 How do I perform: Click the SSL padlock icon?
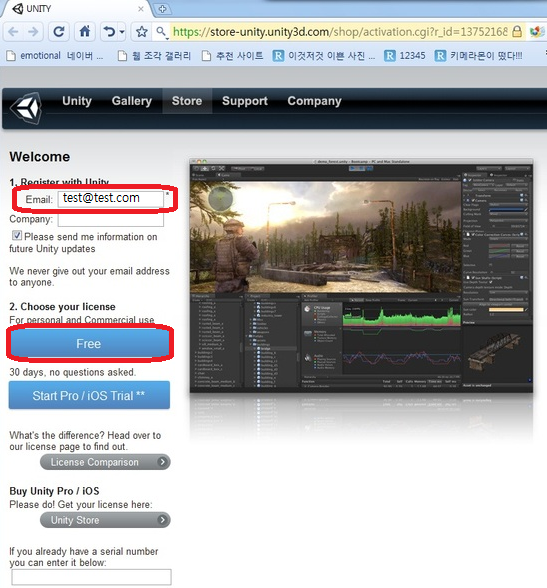[x=517, y=32]
